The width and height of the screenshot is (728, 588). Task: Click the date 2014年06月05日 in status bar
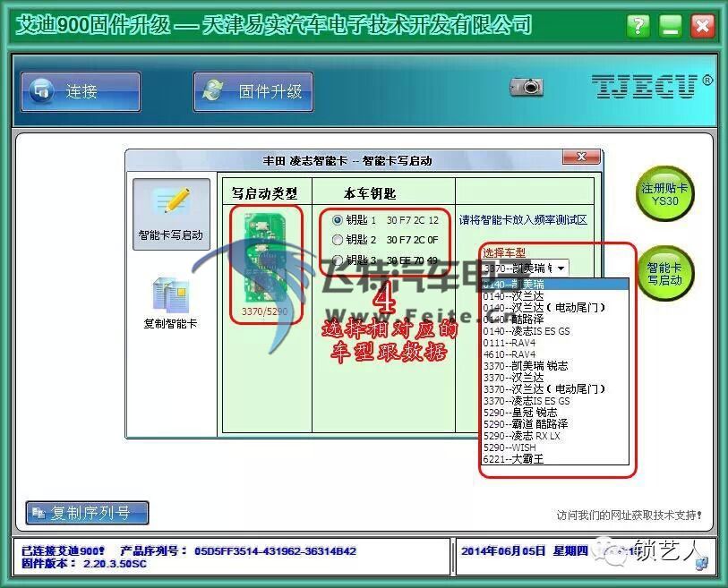tap(503, 551)
